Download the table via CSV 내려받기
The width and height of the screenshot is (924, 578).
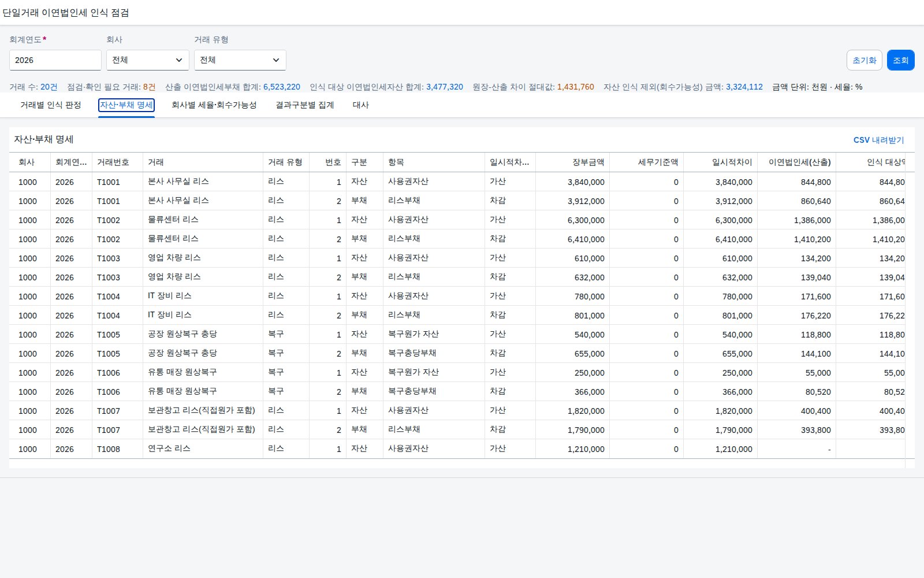pos(878,140)
